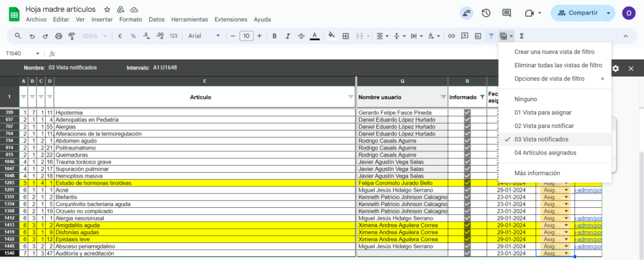Toggle Informado checkbox for Auditoría y acreditación
644x260 pixels.
tap(467, 254)
